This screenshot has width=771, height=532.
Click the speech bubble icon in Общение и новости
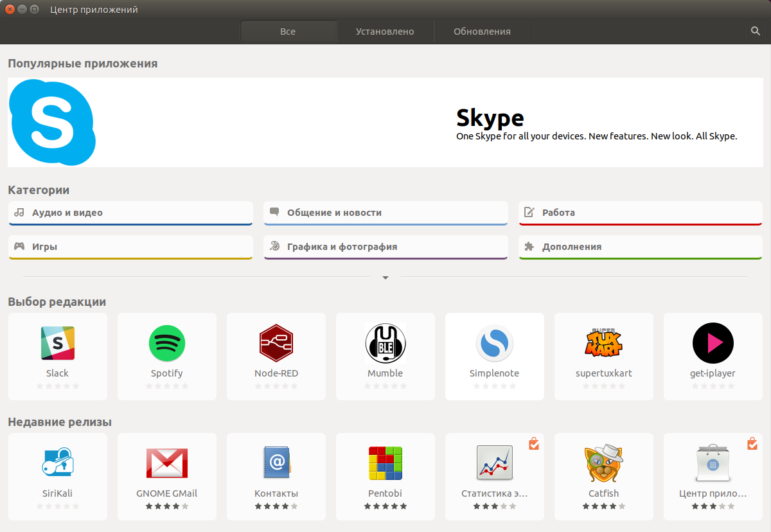tap(274, 212)
